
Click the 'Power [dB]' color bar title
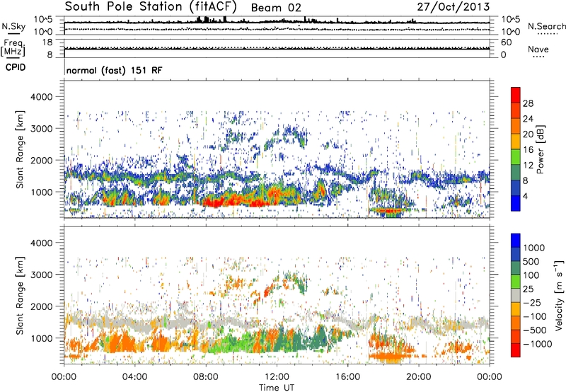(541, 149)
